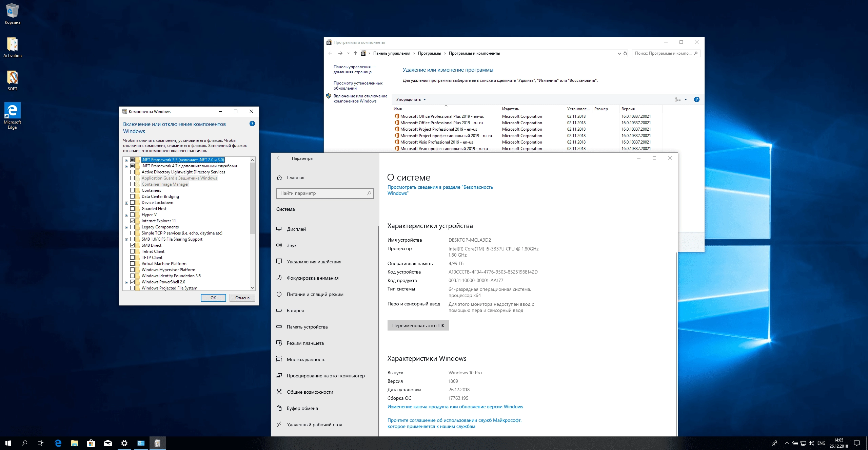Click Переименовать этот ПК button

418,325
